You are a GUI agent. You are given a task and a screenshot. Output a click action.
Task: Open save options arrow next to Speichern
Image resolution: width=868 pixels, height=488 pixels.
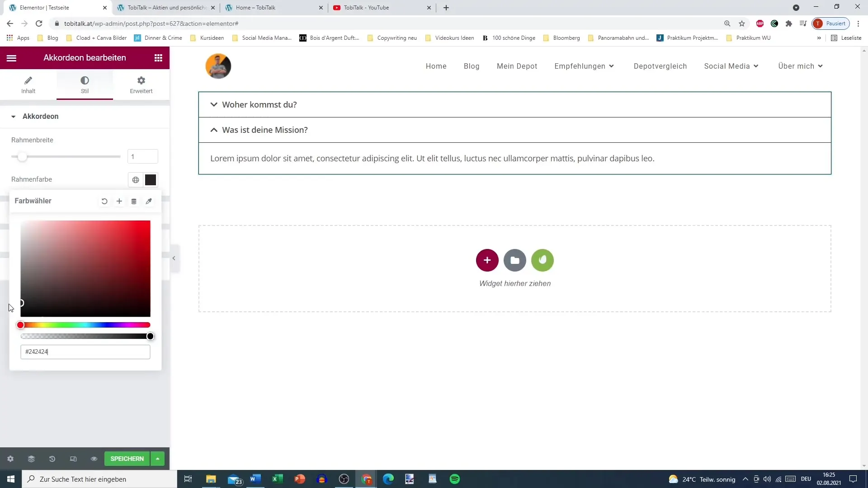coord(157,459)
